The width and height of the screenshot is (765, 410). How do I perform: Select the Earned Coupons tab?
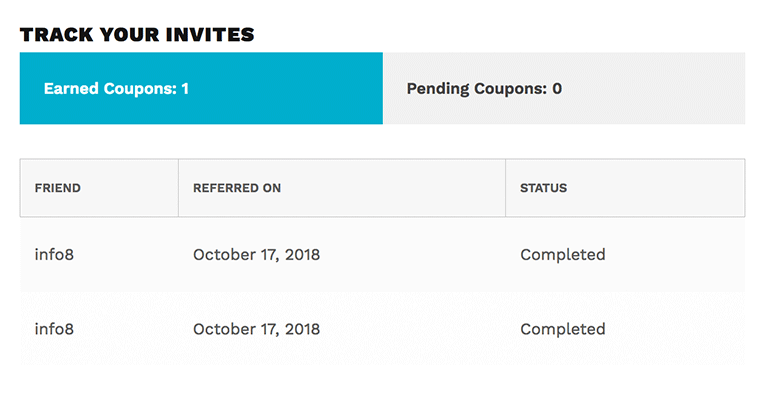click(201, 88)
